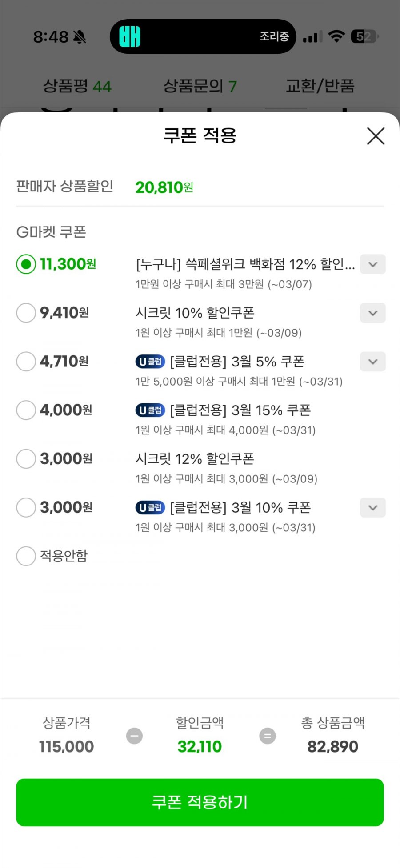The height and width of the screenshot is (868, 400).
Task: Tap the silent mode bell icon
Action: coord(80,37)
